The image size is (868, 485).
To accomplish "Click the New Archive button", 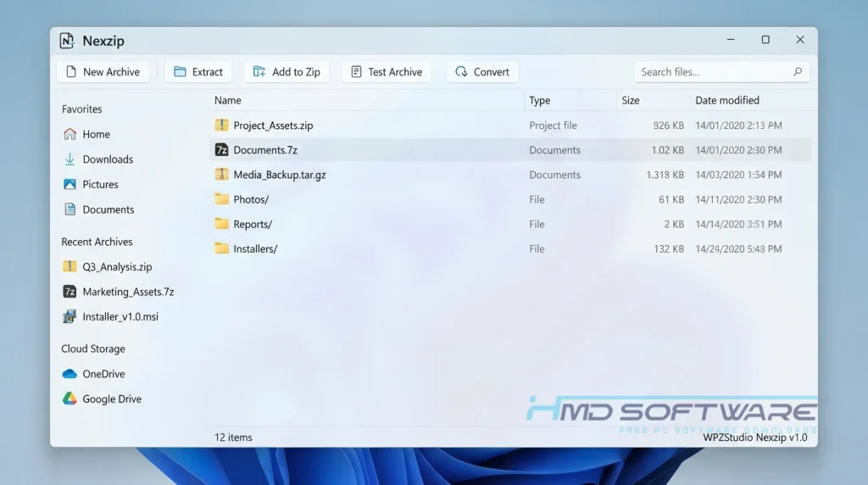I will tap(103, 72).
